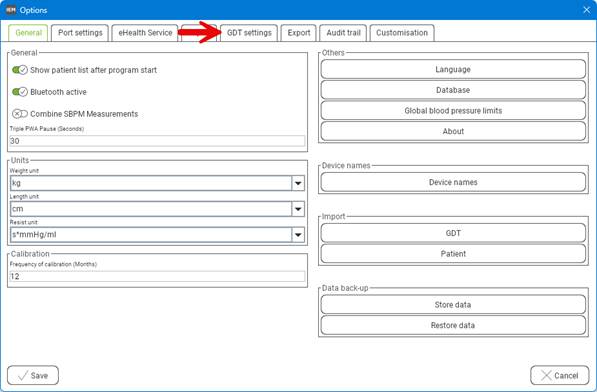Click the IEM application icon in title bar

point(11,10)
